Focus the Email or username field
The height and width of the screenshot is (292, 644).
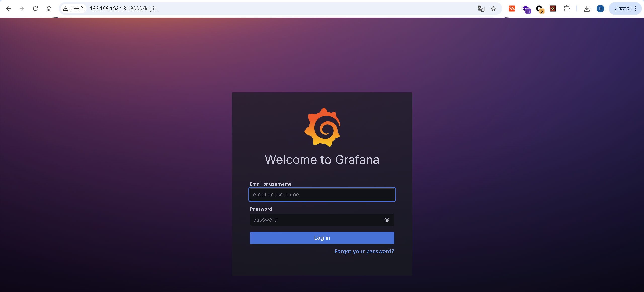tap(322, 194)
